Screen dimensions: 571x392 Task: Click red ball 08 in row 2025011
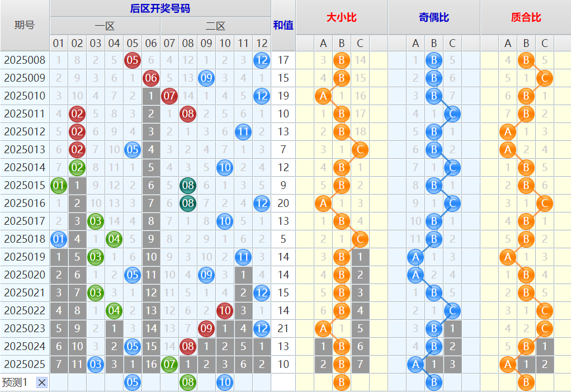188,114
